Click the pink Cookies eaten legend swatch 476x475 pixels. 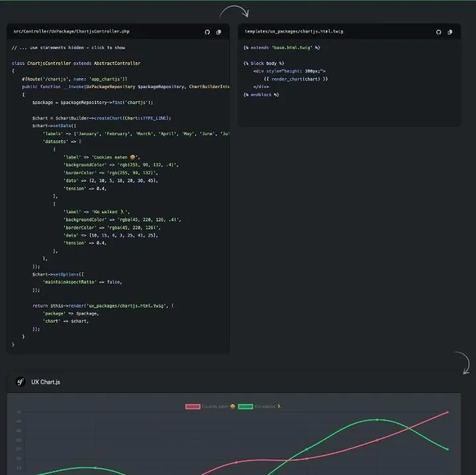[193, 406]
